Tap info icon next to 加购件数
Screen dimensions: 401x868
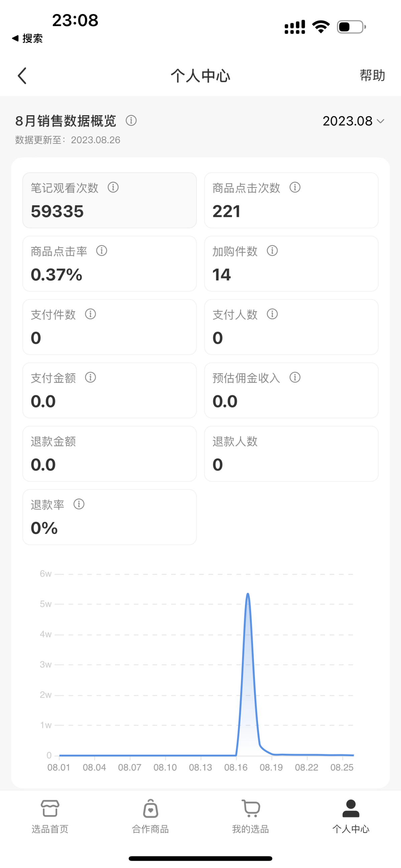272,251
